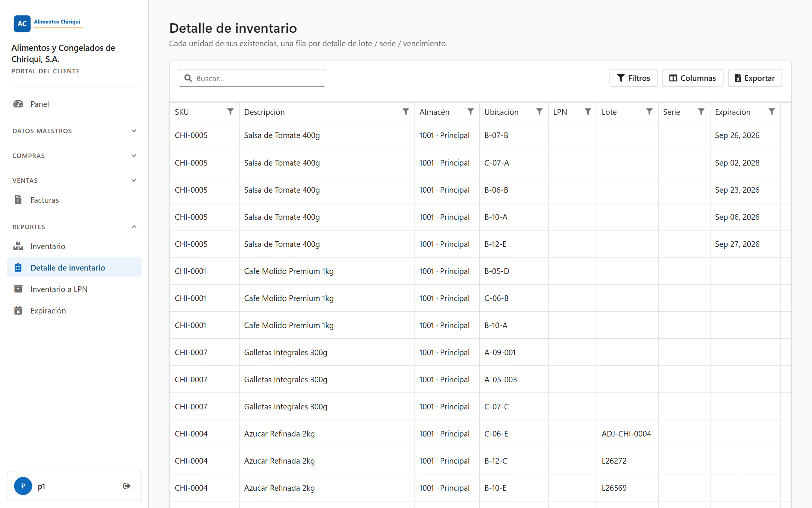Image resolution: width=812 pixels, height=508 pixels.
Task: Open the Expiración report in the sidebar
Action: click(74, 310)
